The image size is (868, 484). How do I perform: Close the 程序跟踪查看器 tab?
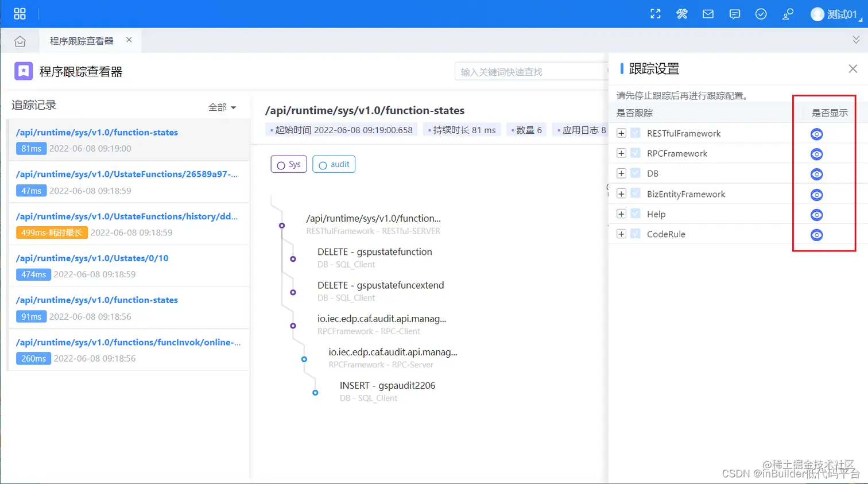pyautogui.click(x=129, y=40)
